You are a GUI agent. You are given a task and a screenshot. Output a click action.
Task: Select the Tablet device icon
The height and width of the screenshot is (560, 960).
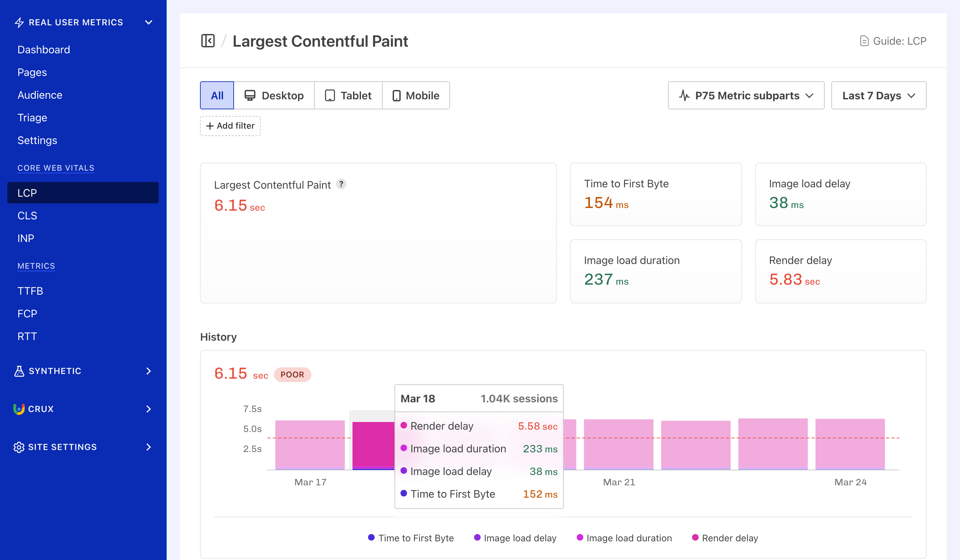point(330,95)
